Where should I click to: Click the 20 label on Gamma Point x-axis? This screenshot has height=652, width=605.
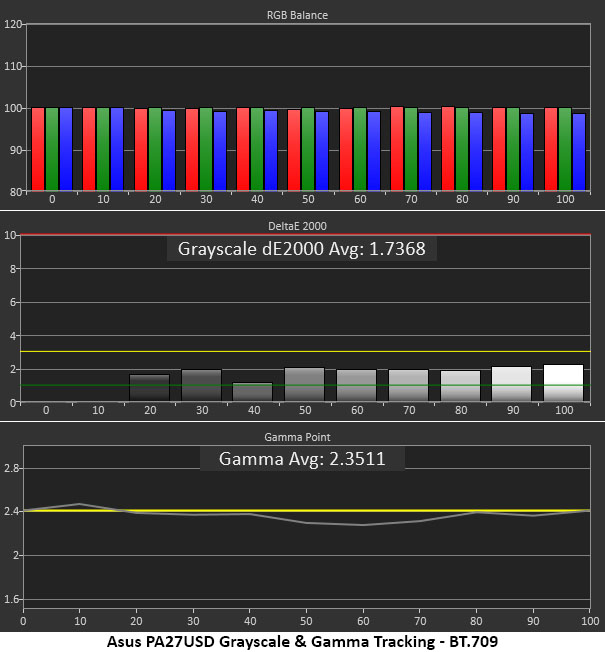[x=136, y=621]
